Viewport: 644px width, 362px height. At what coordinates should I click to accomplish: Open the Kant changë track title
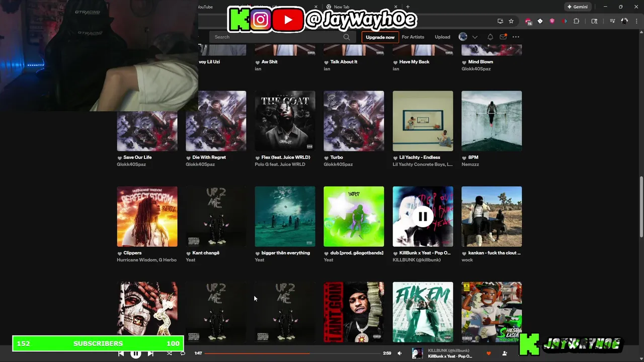pyautogui.click(x=206, y=253)
